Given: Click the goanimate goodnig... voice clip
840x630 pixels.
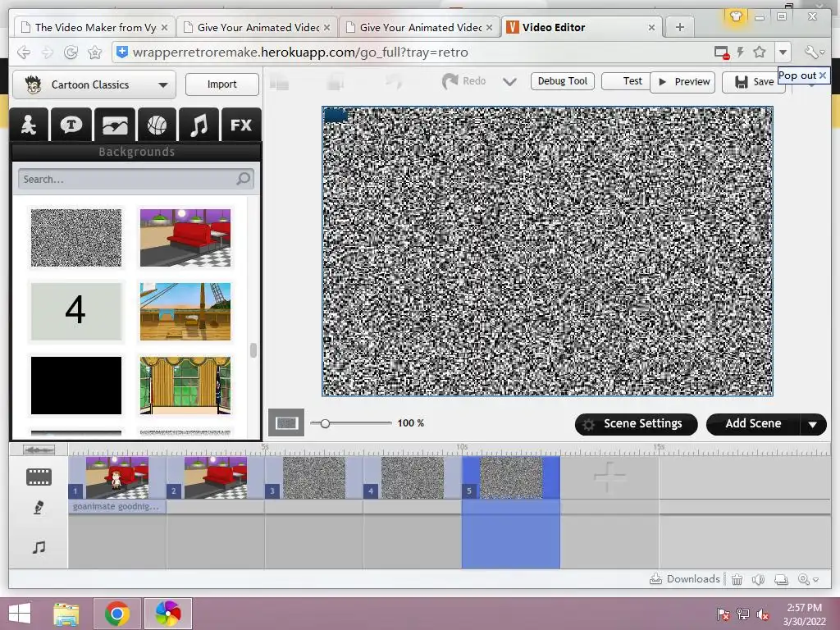Looking at the screenshot, I should pos(117,507).
